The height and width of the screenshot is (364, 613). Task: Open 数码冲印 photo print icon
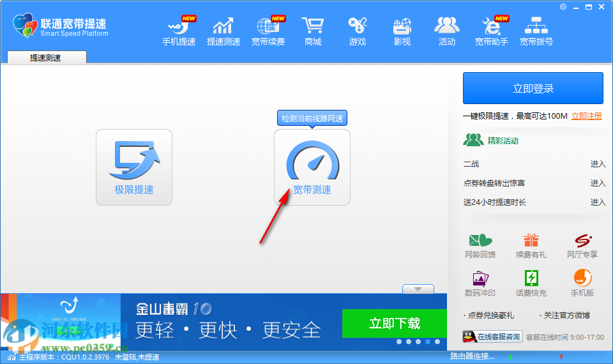pyautogui.click(x=480, y=284)
